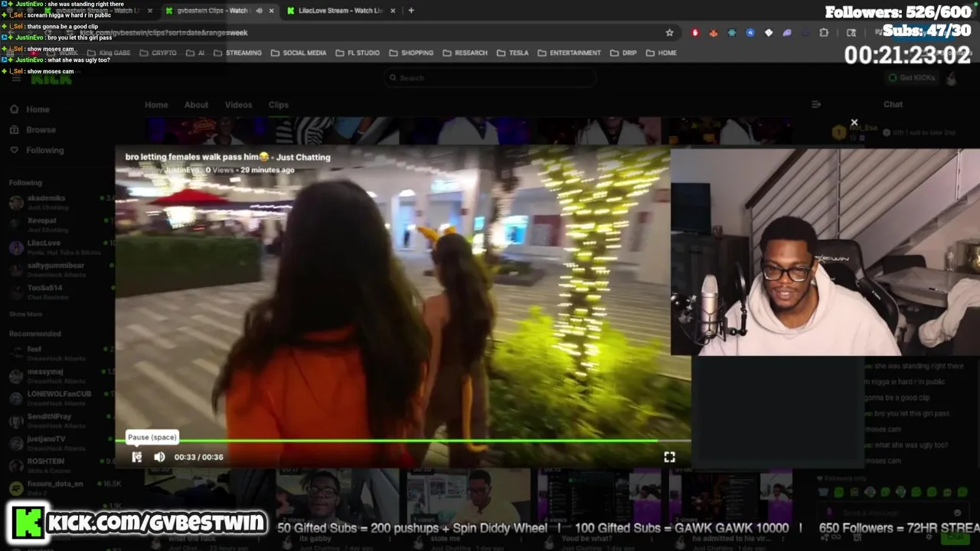Viewport: 980px width, 551px height.
Task: Open the STREAMING bookmarks folder
Action: 238,53
